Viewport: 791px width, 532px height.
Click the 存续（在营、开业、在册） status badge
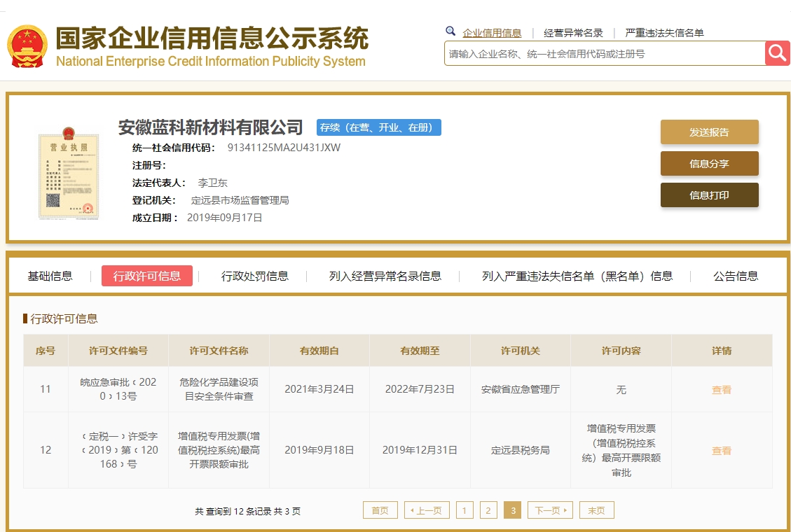click(x=379, y=127)
